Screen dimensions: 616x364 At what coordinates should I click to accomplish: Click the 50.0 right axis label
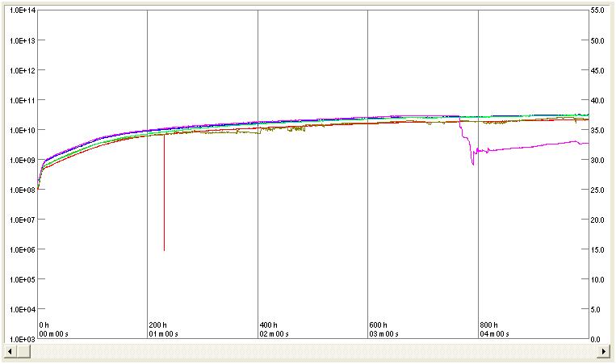(597, 40)
